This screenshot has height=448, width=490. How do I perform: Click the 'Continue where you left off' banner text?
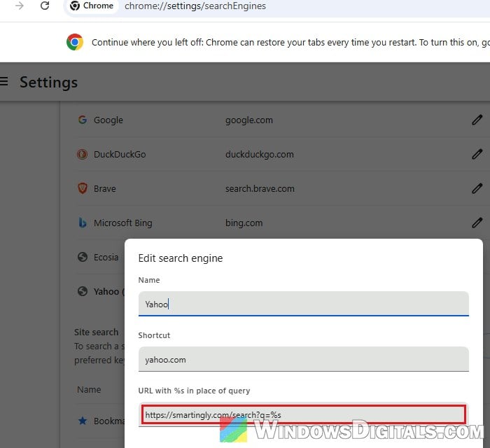(x=290, y=42)
